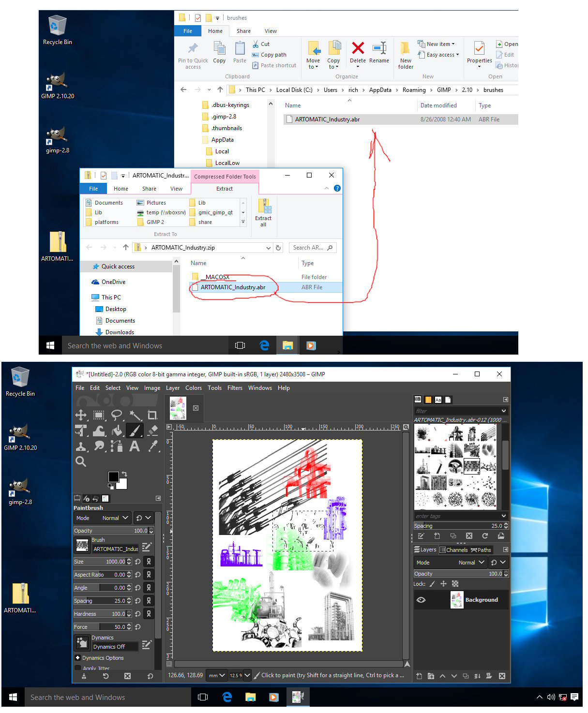This screenshot has width=588, height=713.
Task: Click New folder button
Action: click(x=406, y=56)
